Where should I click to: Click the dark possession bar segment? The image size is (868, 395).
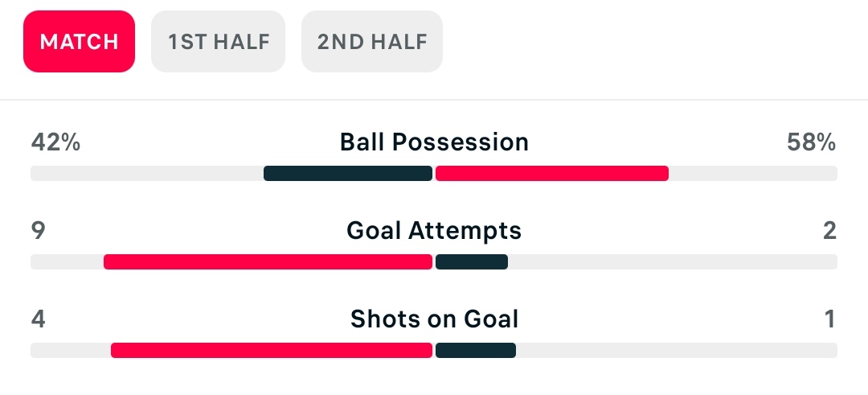[x=348, y=174]
